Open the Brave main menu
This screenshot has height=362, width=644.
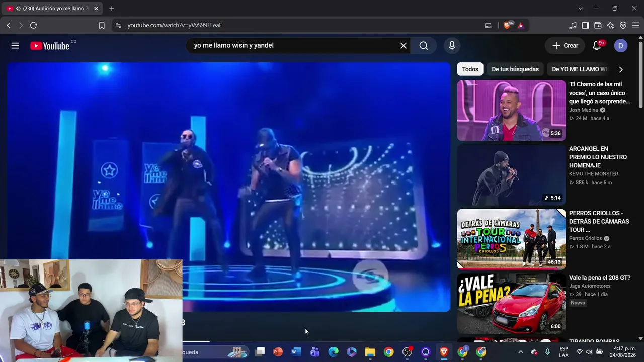point(635,25)
